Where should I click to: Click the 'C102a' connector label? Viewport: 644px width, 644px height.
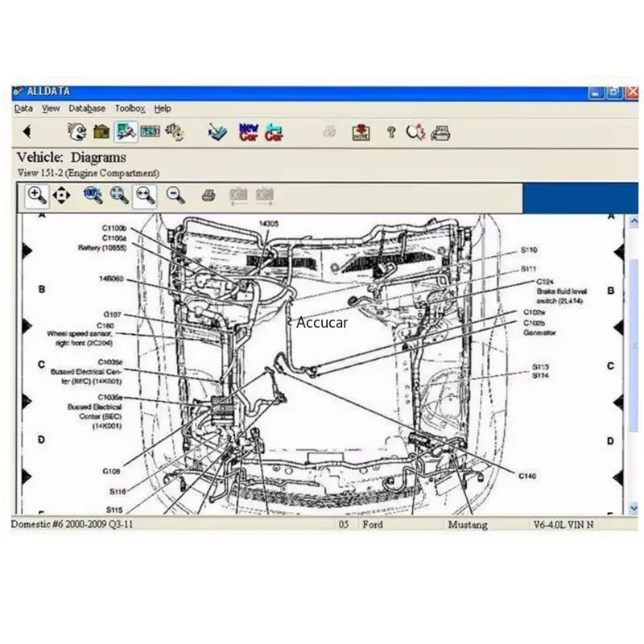coord(534,312)
